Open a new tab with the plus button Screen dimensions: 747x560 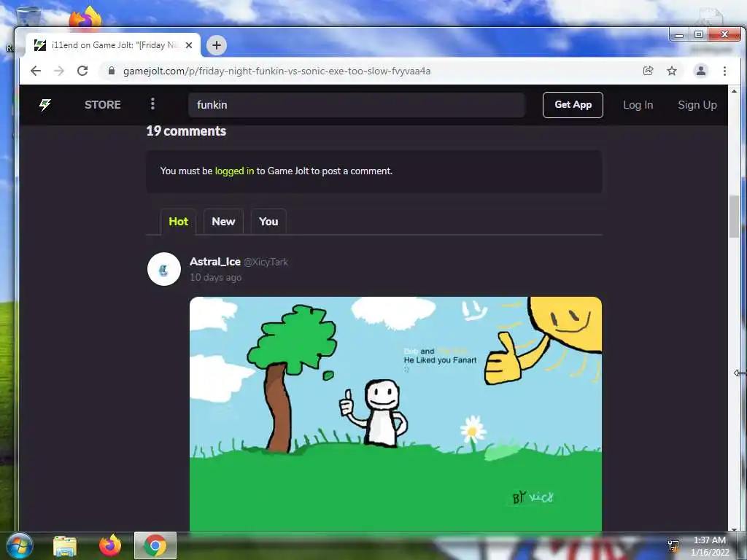216,45
